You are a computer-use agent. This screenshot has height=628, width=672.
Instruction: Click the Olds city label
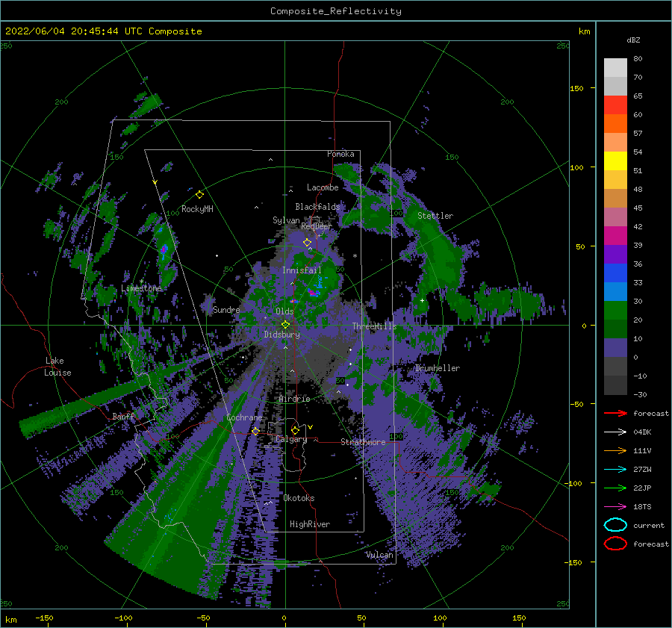pyautogui.click(x=284, y=311)
